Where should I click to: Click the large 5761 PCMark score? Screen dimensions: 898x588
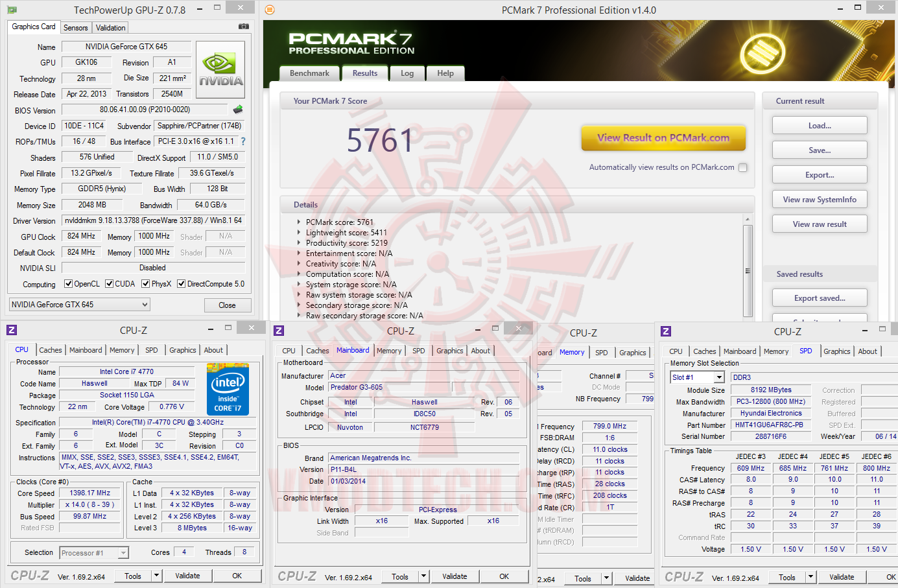point(380,141)
